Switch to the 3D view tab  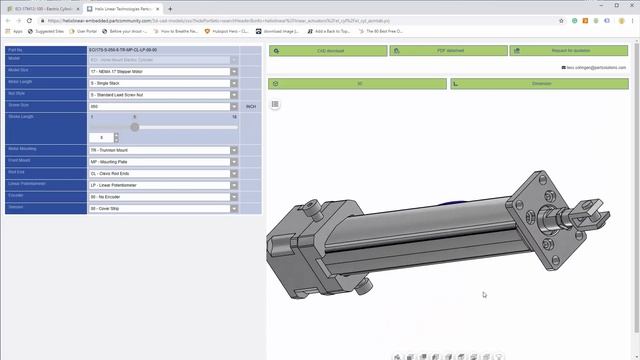(x=358, y=84)
